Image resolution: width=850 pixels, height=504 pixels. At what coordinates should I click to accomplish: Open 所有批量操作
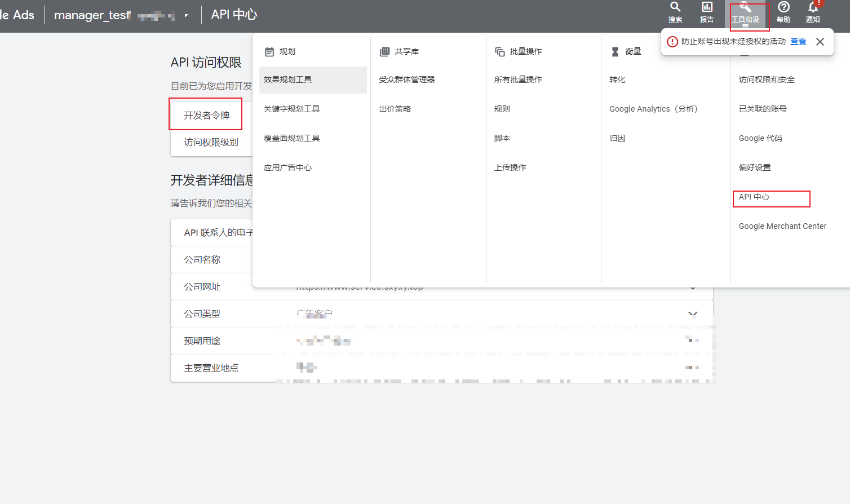coord(518,79)
